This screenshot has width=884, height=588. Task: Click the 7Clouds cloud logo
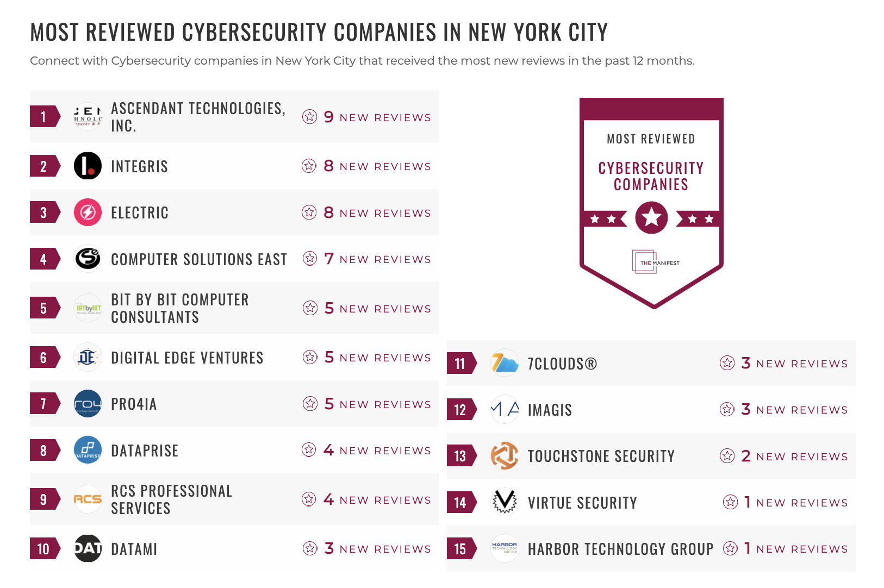click(x=505, y=363)
